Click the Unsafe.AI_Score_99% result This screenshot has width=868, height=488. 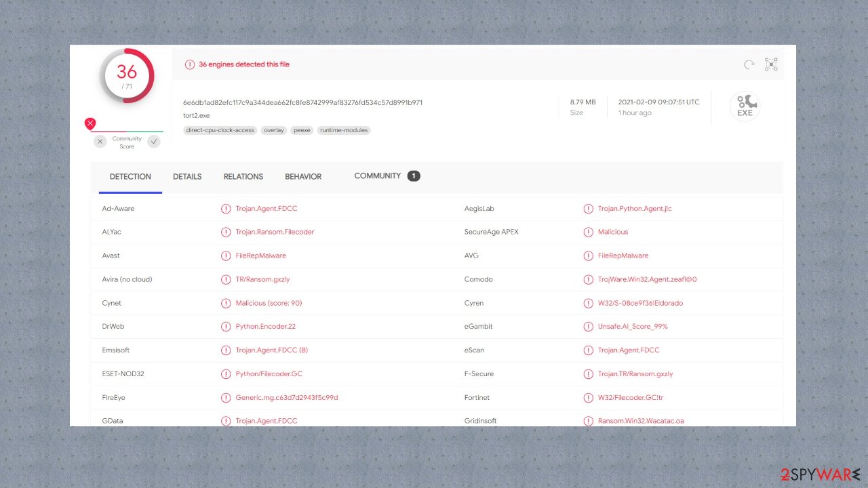tap(633, 327)
